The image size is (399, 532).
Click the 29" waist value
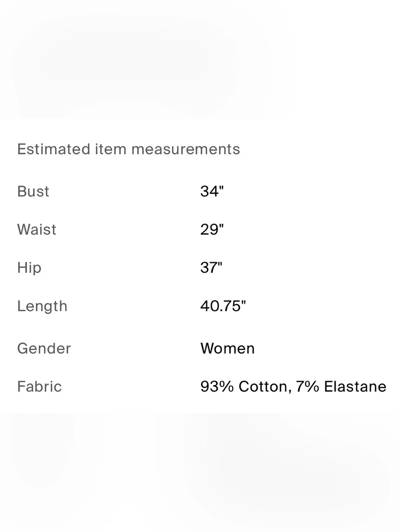(212, 229)
